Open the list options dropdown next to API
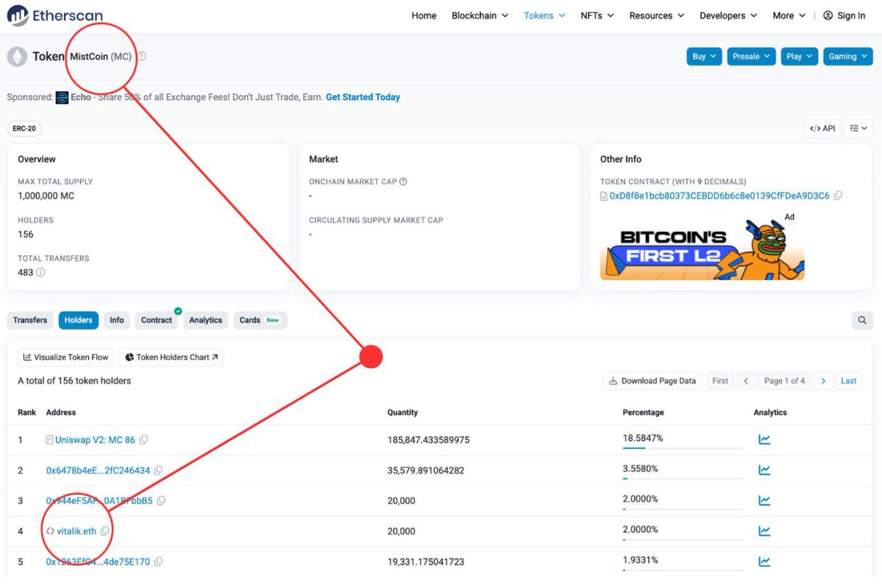Screen dimensions: 882x588 click(x=858, y=128)
